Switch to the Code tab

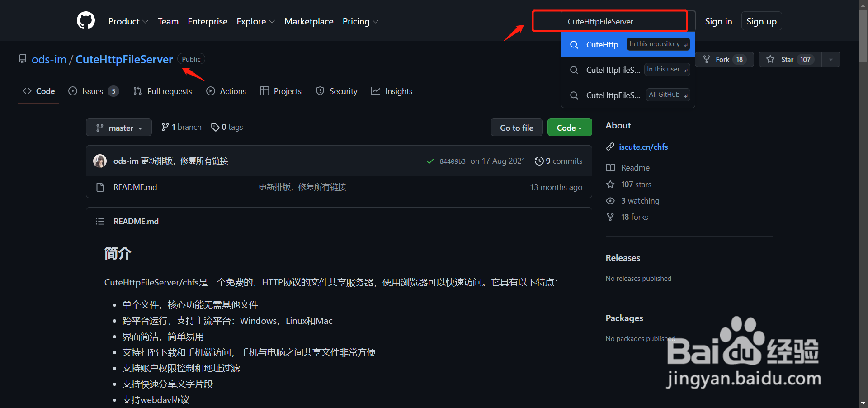39,91
